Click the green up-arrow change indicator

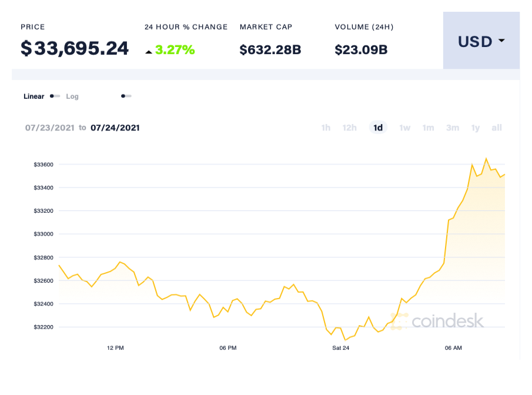click(x=149, y=51)
